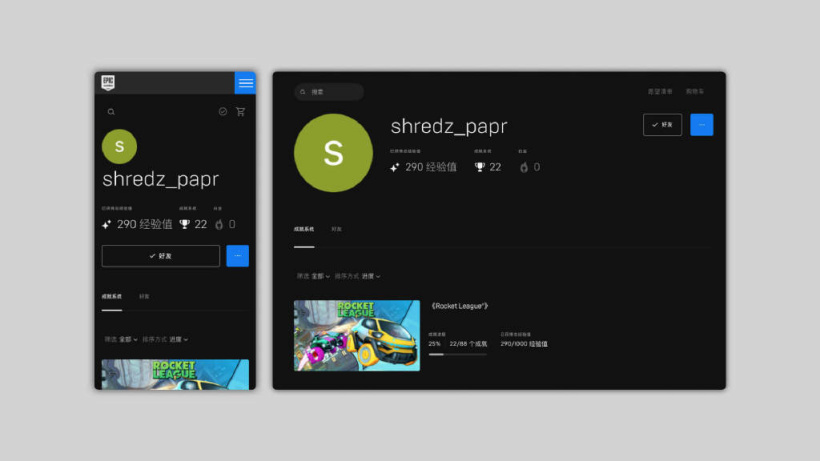Open the 愿望清单 wishlist link in desktop view
Viewport: 820px width, 461px height.
click(660, 91)
